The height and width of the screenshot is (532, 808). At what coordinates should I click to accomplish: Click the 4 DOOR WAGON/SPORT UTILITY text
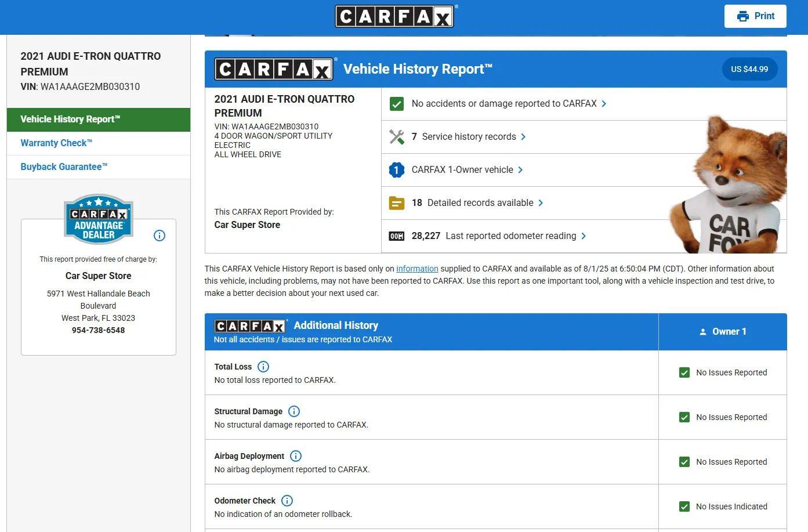pyautogui.click(x=273, y=136)
